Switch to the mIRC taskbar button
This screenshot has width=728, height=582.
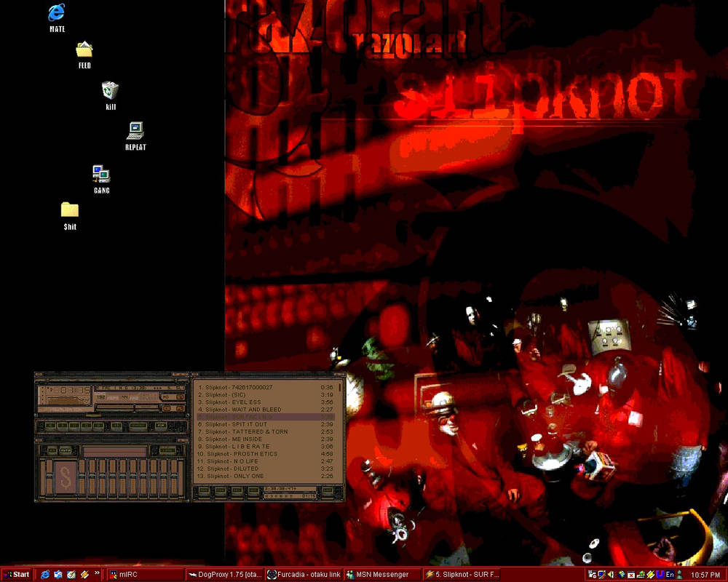coord(146,575)
